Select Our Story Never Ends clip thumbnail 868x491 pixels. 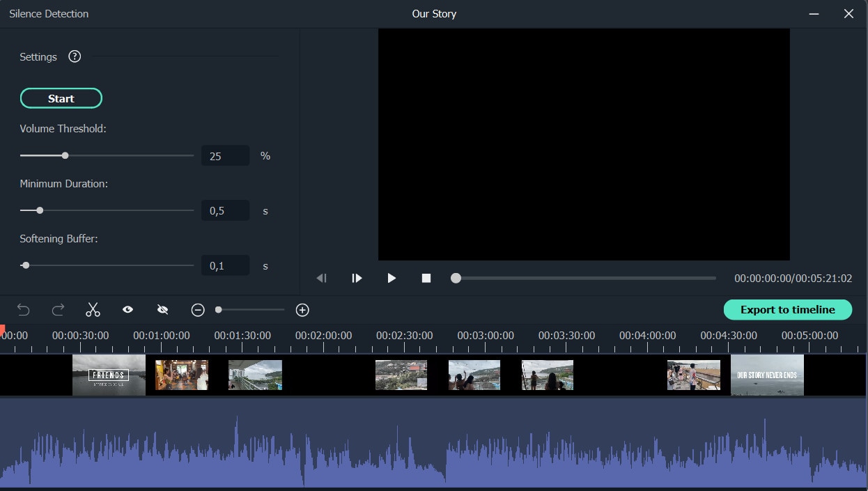point(766,375)
